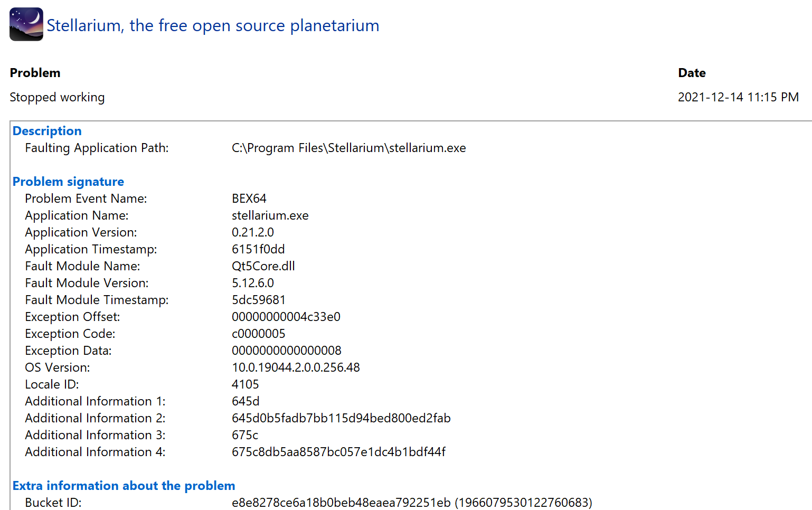
Task: Select exception data 0000000000000008
Action: (287, 351)
